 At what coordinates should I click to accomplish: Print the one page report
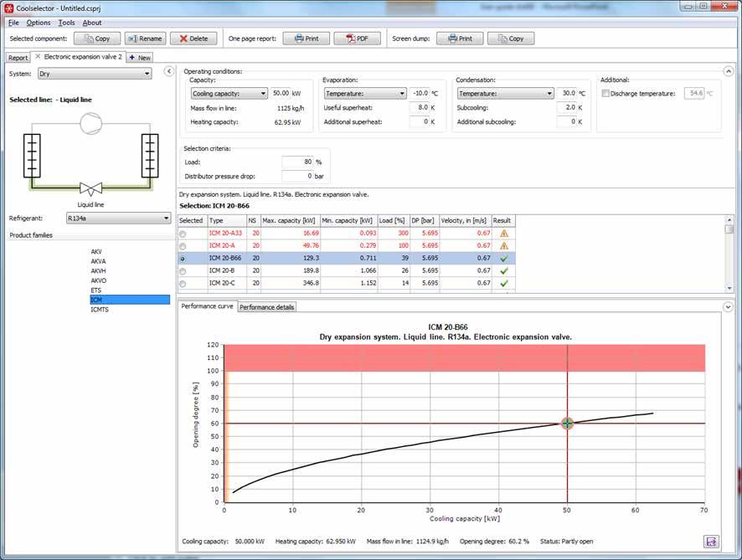307,39
